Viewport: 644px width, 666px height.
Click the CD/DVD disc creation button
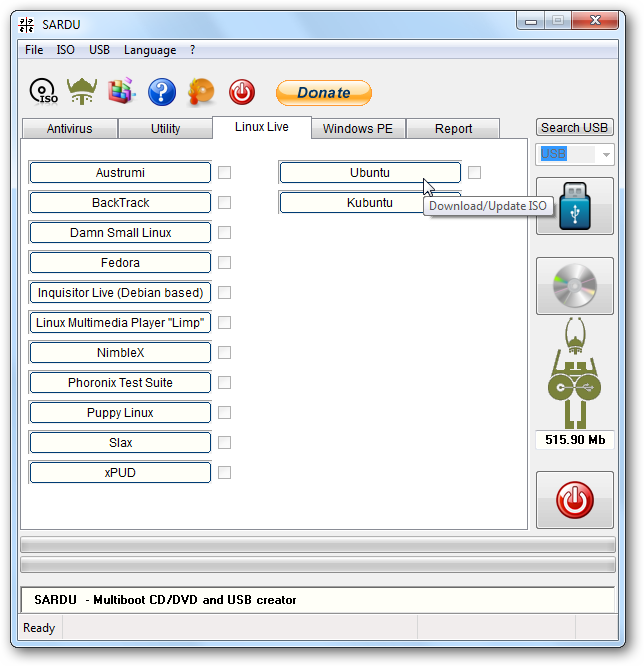coord(574,286)
